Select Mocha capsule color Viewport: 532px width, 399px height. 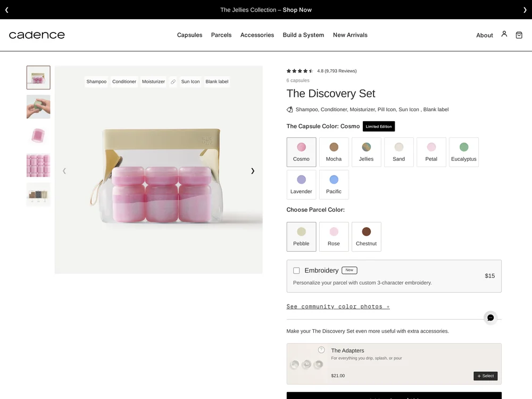click(334, 152)
